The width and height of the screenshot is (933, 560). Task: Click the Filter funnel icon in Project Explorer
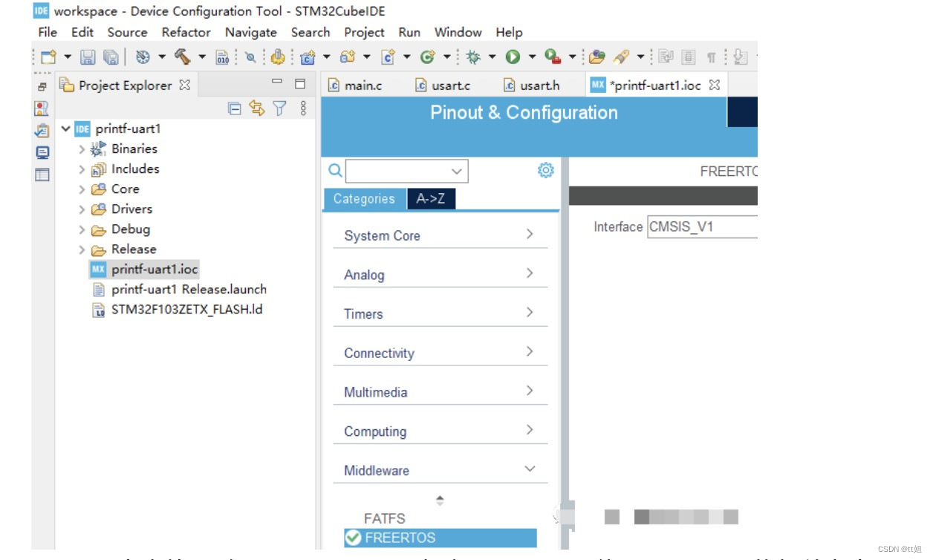click(x=279, y=108)
